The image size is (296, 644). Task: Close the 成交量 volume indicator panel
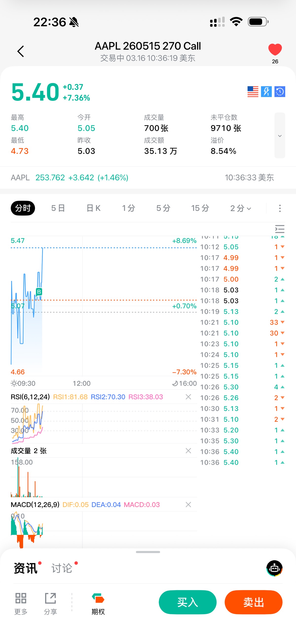click(188, 451)
